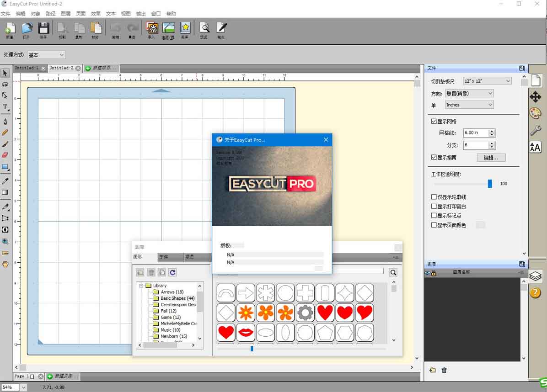547x392 pixels.
Task: Open the 处理方式 dropdown
Action: [x=46, y=55]
